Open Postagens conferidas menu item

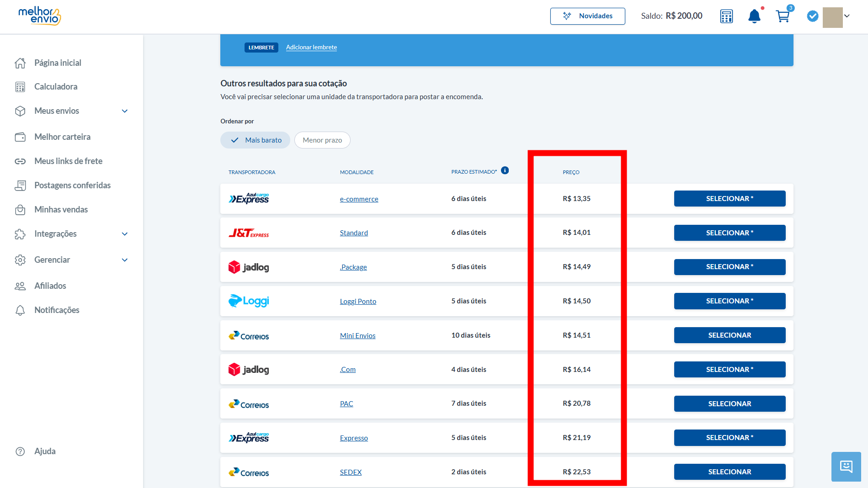(x=72, y=186)
